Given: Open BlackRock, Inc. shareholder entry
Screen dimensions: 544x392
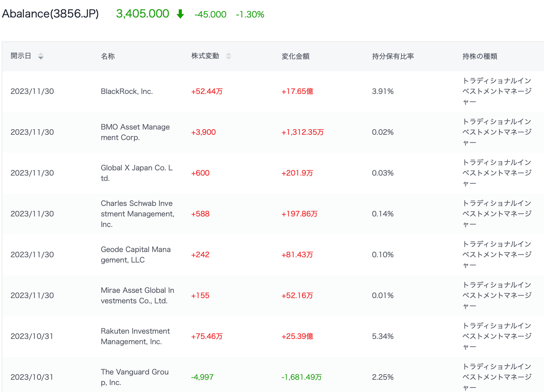Looking at the screenshot, I should (127, 91).
